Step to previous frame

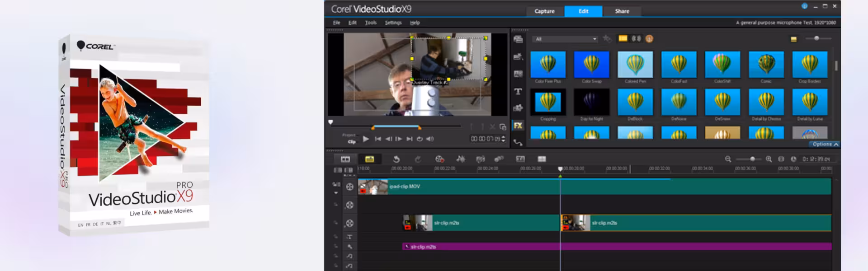point(388,139)
